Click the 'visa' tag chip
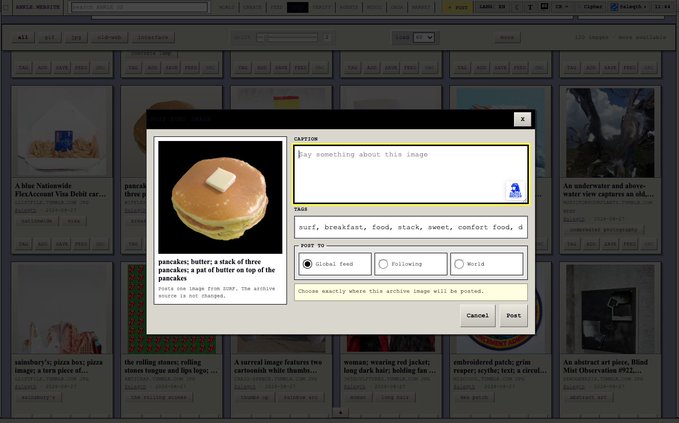 click(x=74, y=221)
